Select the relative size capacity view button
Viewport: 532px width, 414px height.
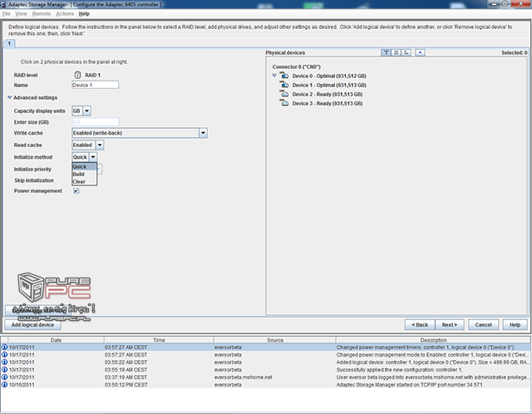pos(406,52)
